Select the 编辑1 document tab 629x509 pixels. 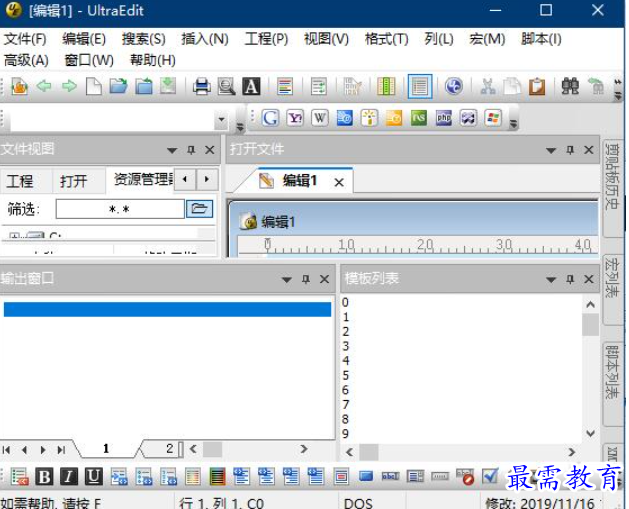(x=299, y=180)
